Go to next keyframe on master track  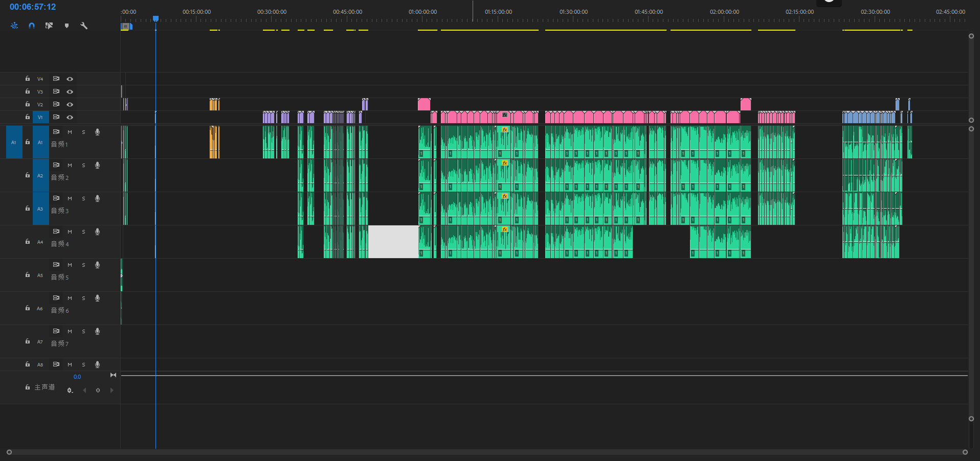(112, 390)
